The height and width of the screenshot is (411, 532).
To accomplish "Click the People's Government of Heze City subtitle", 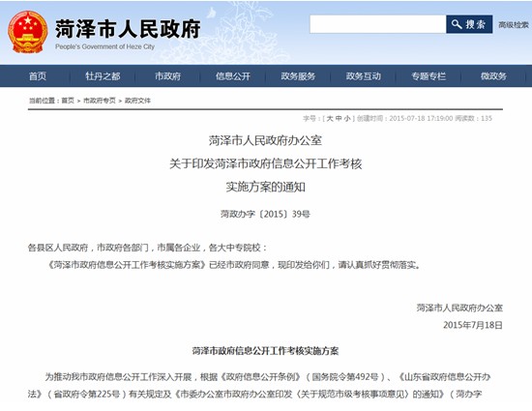I will click(104, 46).
